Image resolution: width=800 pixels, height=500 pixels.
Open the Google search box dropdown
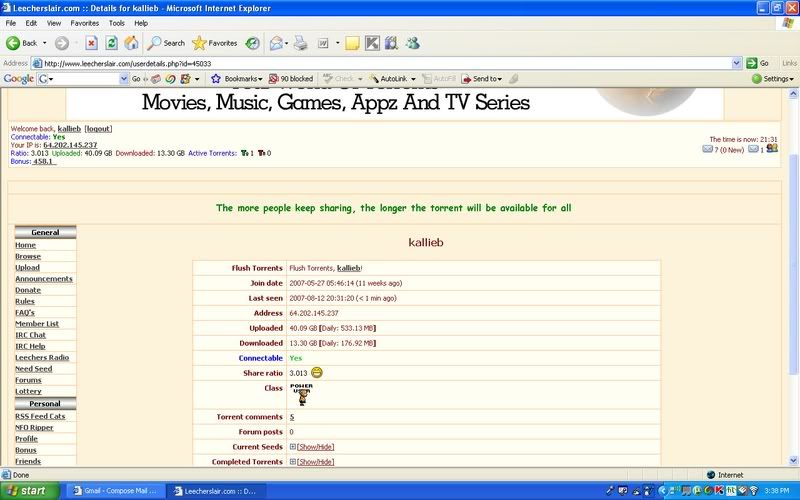click(124, 79)
